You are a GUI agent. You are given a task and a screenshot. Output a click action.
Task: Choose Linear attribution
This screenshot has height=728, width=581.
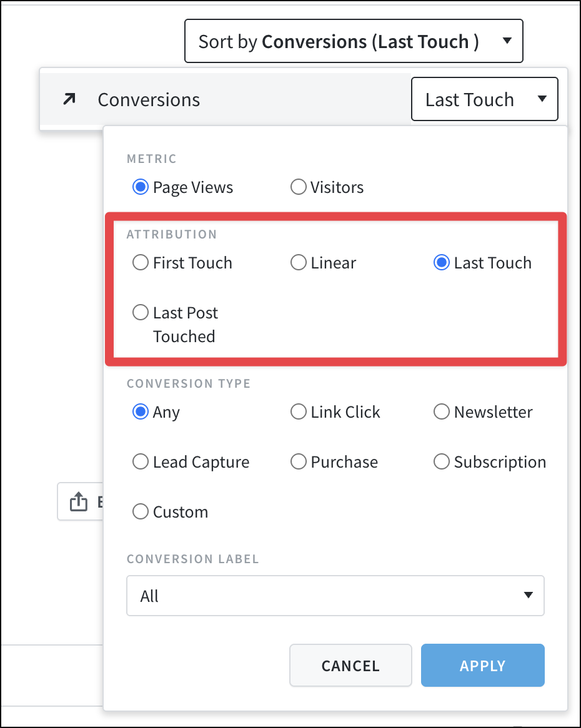[x=298, y=262]
